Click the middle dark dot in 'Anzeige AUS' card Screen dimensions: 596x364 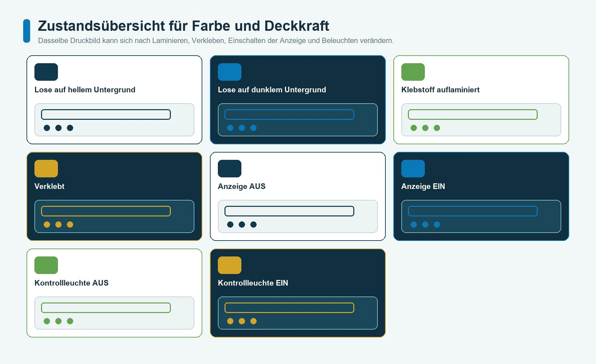[242, 224]
